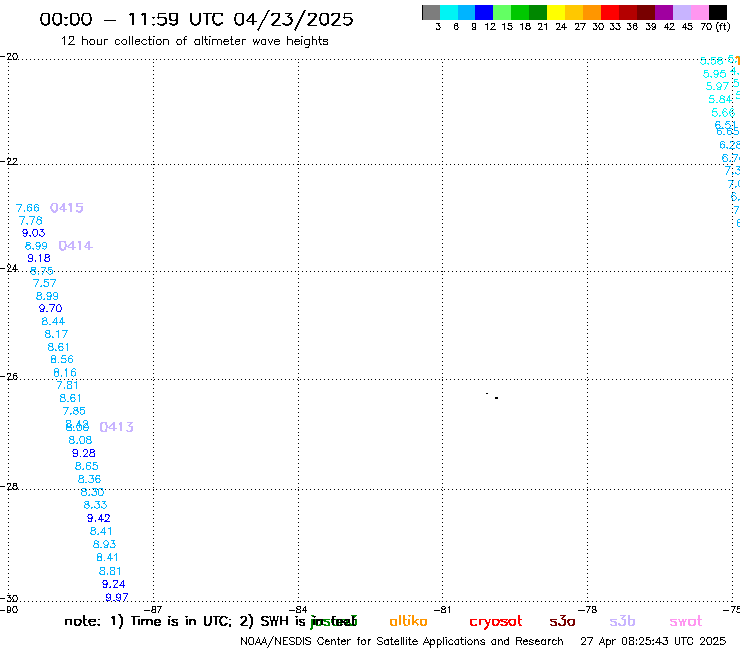Click the wave height value 9.97
740x650 pixels.
click(117, 597)
